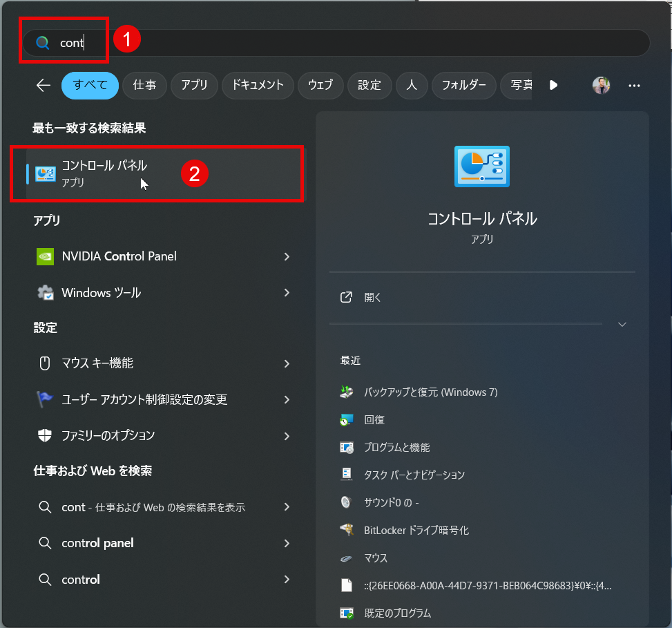Viewport: 672px width, 628px height.
Task: Click search icon beside "control panel" suggestion
Action: coord(45,543)
